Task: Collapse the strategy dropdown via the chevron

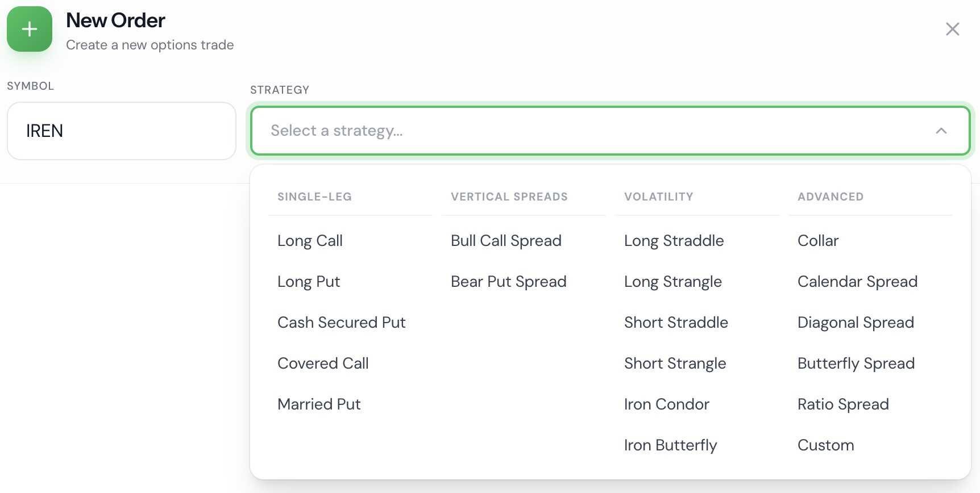Action: tap(940, 131)
